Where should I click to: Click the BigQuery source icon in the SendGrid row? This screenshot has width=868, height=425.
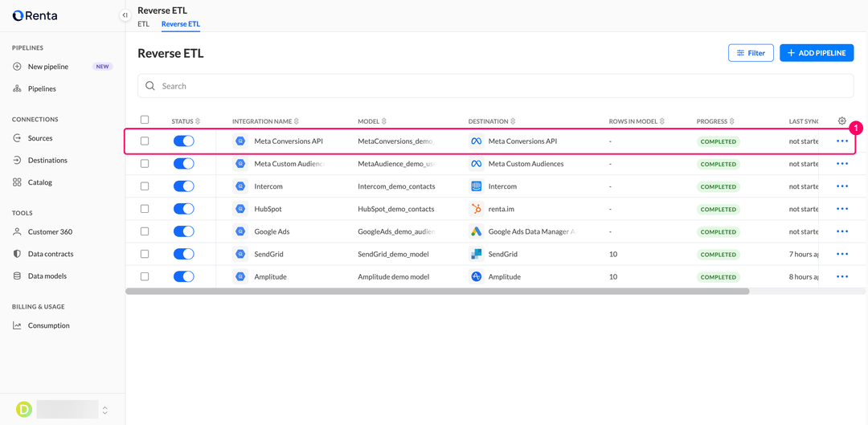point(240,254)
